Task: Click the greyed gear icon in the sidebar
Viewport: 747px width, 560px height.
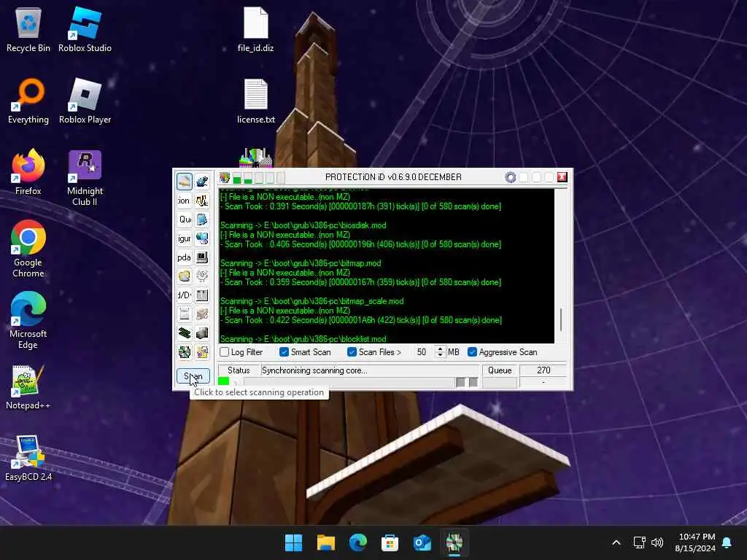Action: (x=202, y=276)
